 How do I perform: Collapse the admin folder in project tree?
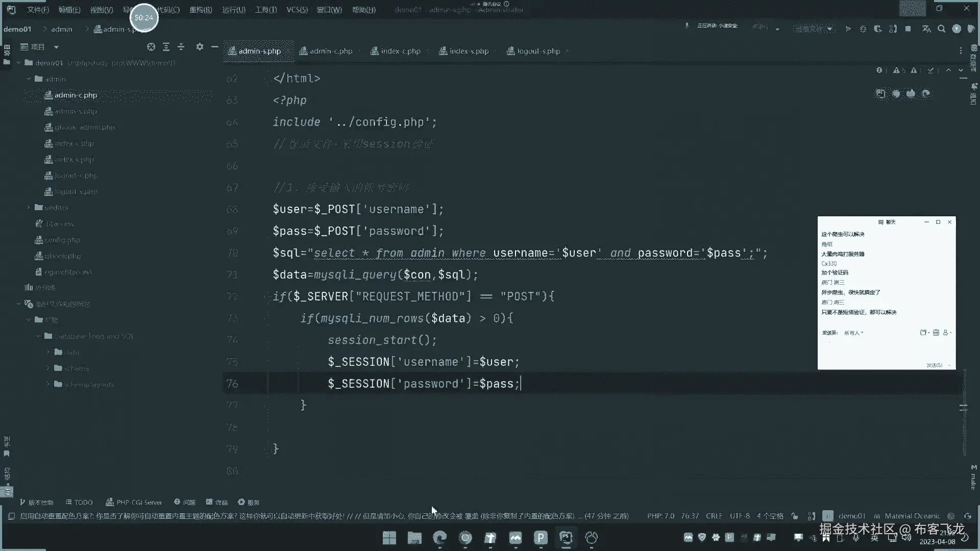click(29, 79)
